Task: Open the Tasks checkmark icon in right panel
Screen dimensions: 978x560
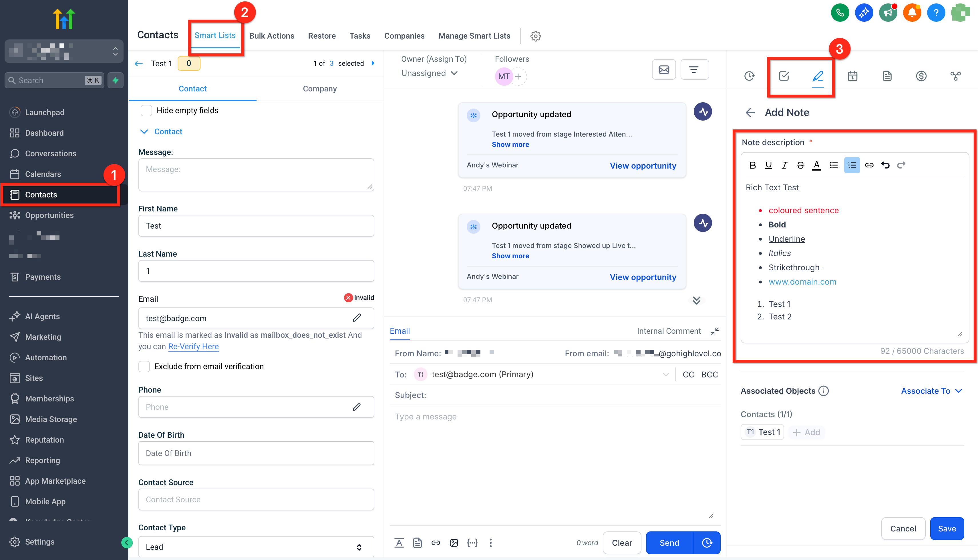Action: [x=784, y=76]
